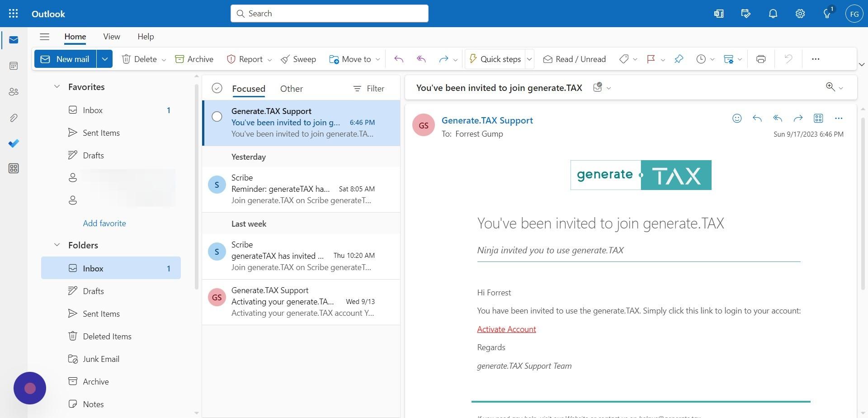Flag the message in ribbon
The image size is (868, 418).
click(651, 59)
